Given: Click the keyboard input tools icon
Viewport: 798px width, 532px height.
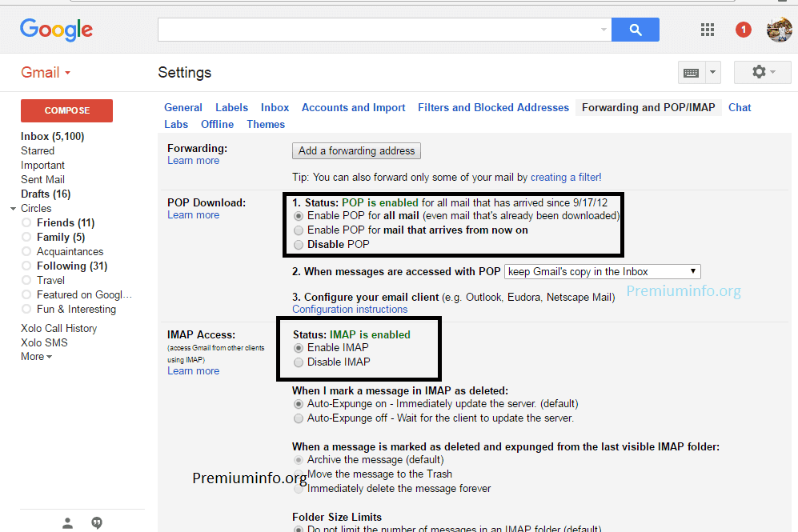Looking at the screenshot, I should (x=690, y=72).
